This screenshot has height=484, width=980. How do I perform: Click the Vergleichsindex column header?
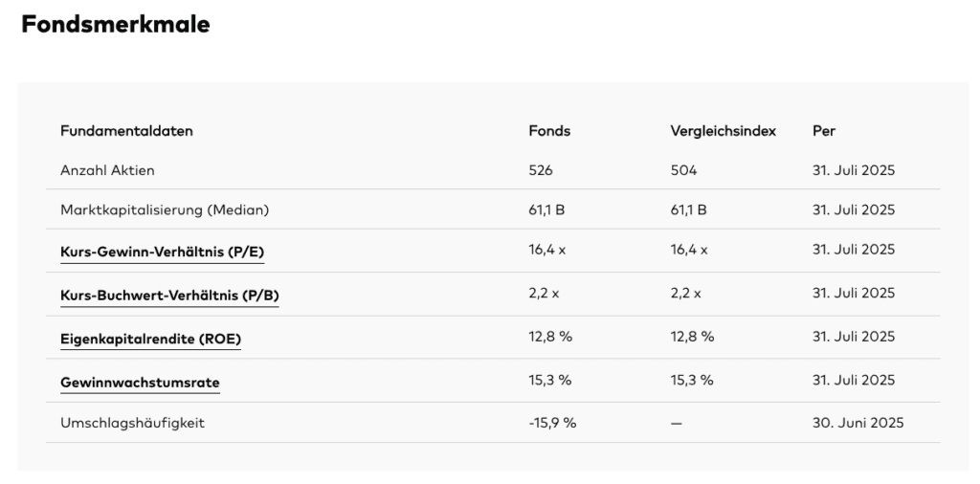724,131
